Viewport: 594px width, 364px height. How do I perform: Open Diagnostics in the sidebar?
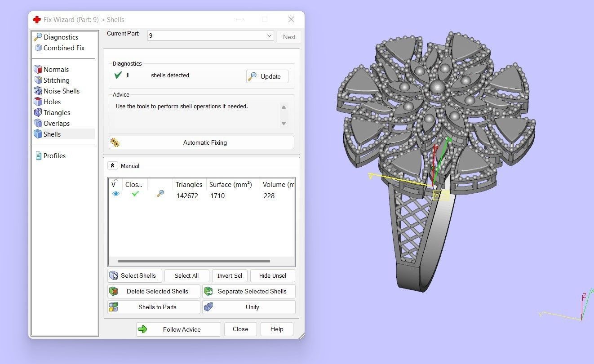pyautogui.click(x=61, y=37)
